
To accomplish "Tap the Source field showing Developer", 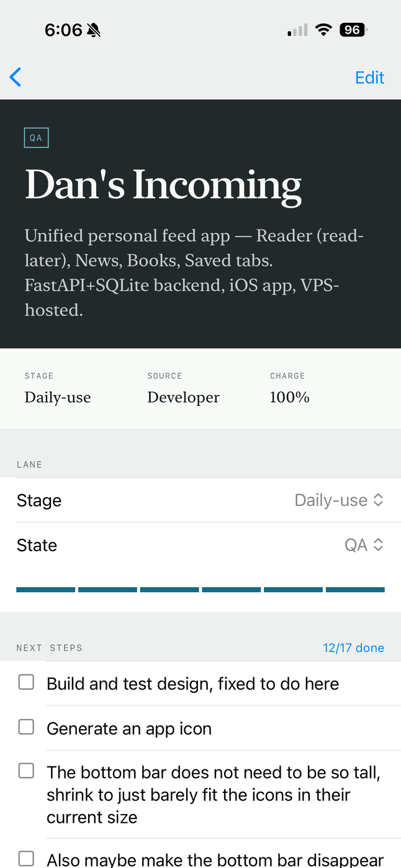I will [183, 389].
